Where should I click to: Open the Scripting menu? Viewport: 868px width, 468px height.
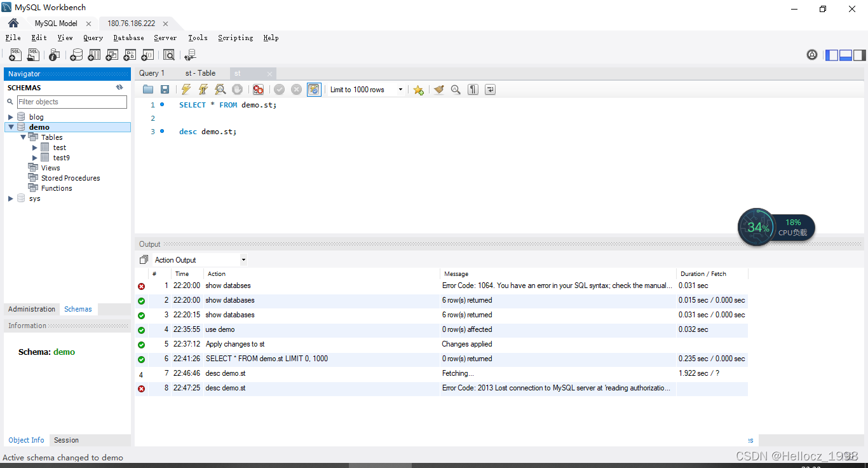[235, 38]
